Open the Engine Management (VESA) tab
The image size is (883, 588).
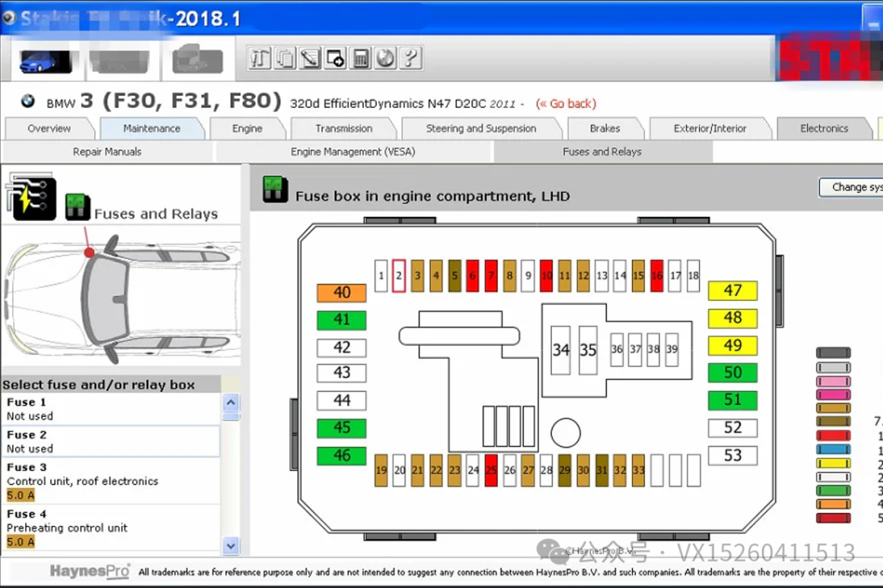352,152
